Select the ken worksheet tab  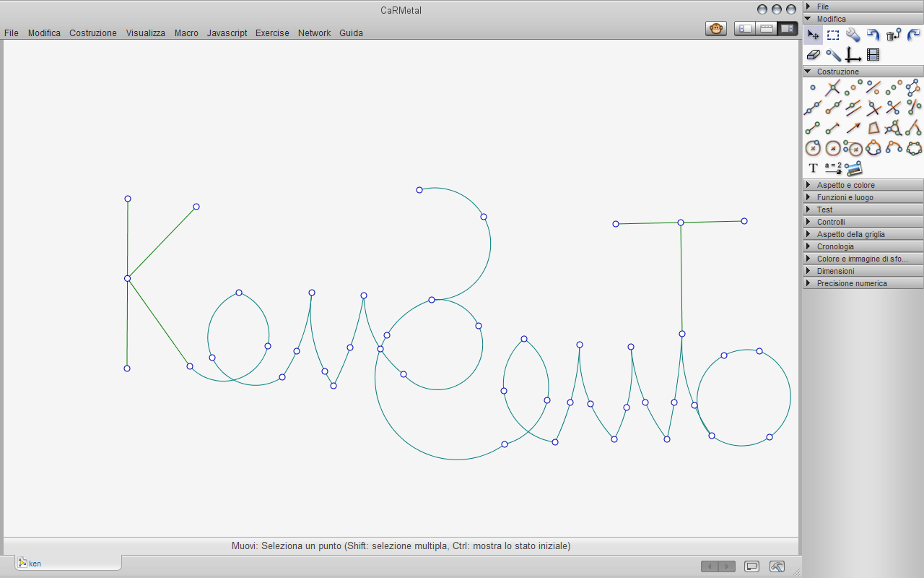[34, 564]
